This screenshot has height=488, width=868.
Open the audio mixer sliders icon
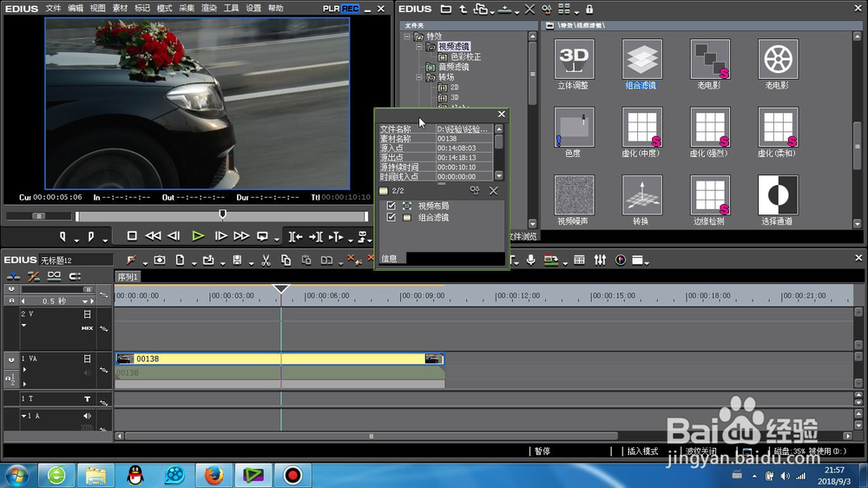pyautogui.click(x=600, y=260)
